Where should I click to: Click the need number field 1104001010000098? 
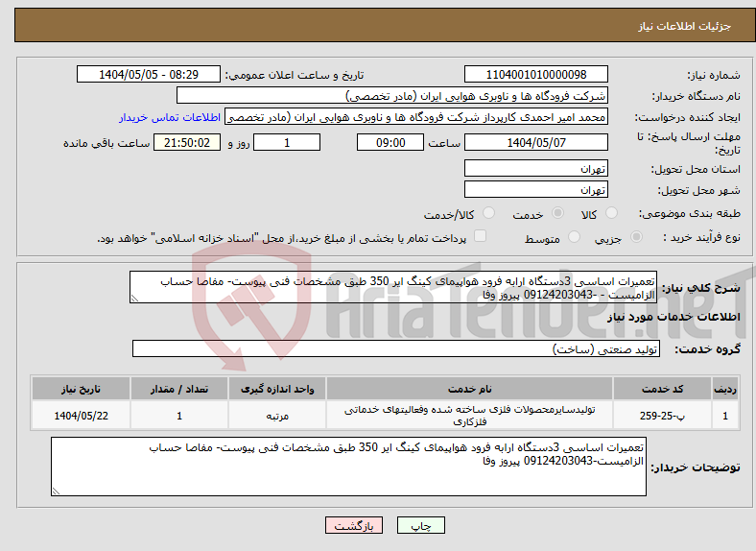click(535, 74)
